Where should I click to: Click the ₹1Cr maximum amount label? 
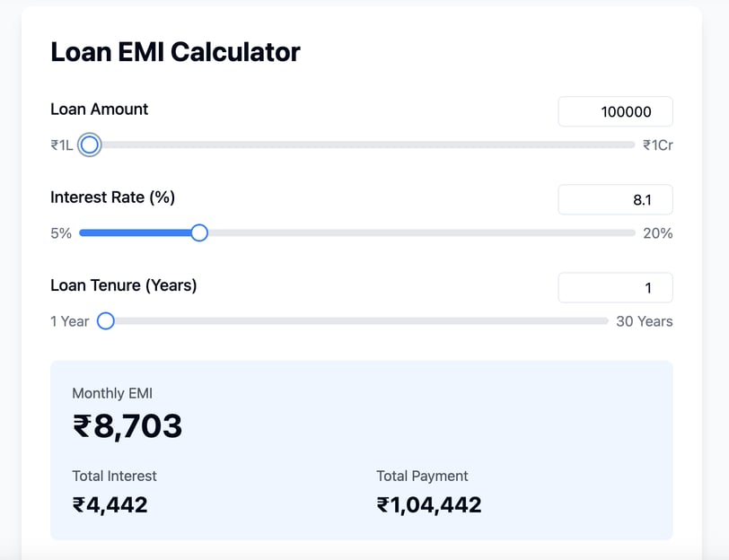click(x=657, y=144)
